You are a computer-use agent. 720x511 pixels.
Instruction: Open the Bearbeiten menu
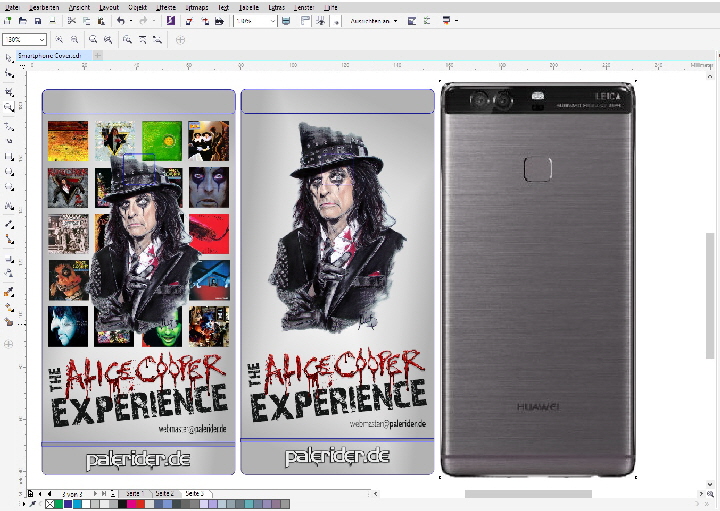[44, 7]
